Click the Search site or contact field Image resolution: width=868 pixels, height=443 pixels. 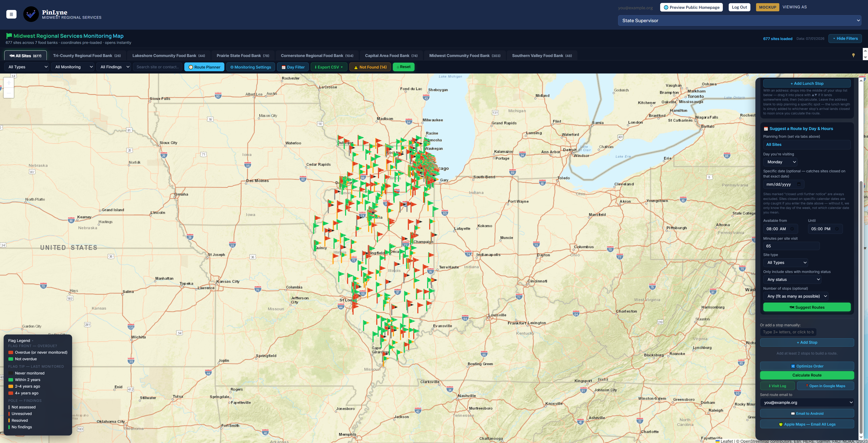(157, 67)
